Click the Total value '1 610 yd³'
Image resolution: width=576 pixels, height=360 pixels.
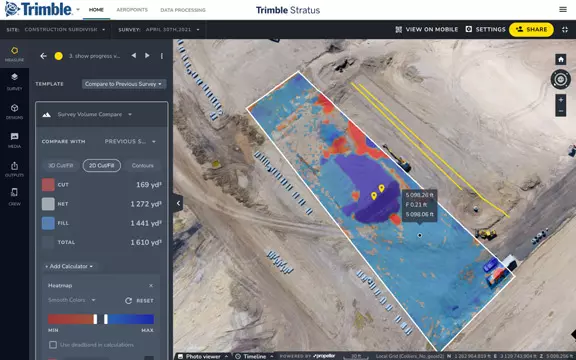pos(146,242)
